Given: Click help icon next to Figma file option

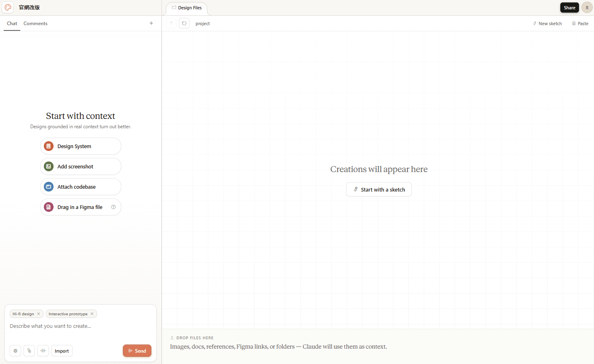Looking at the screenshot, I should (x=114, y=207).
